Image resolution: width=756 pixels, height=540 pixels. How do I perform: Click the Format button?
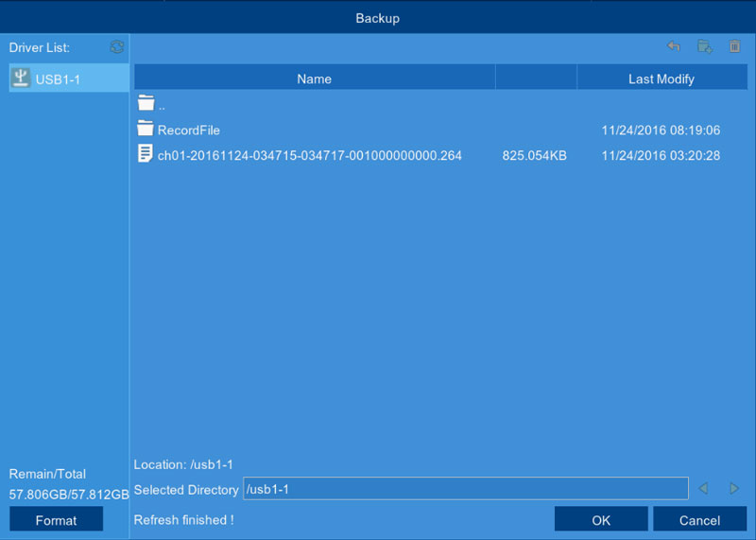click(56, 519)
